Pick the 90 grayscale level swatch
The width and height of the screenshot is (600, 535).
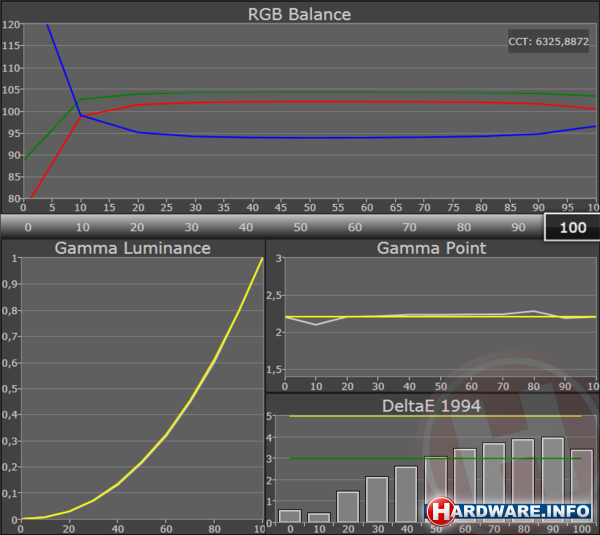(x=517, y=227)
